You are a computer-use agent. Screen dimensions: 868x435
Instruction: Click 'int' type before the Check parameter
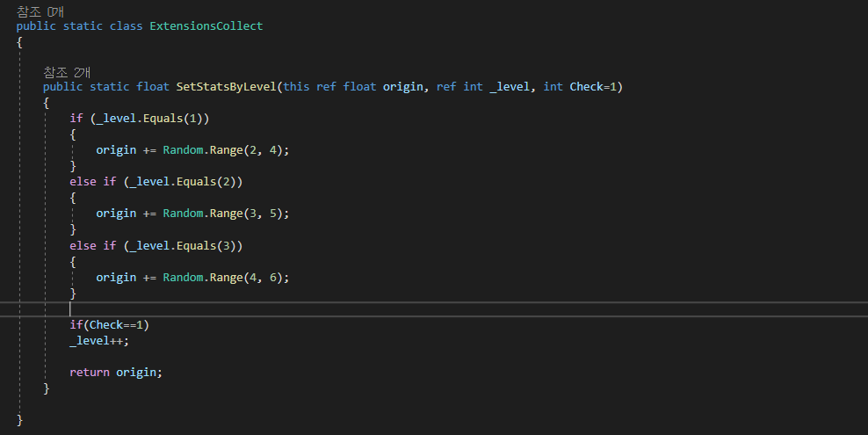point(553,87)
